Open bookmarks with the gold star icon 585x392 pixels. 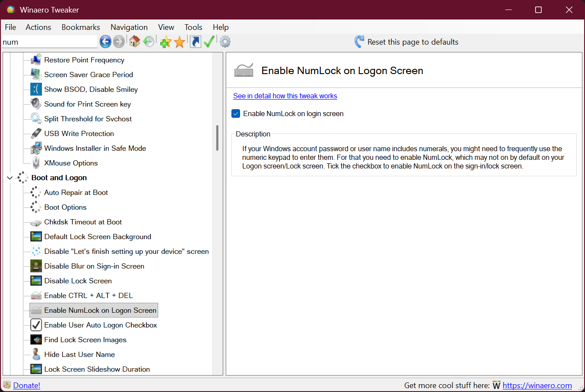tap(179, 42)
